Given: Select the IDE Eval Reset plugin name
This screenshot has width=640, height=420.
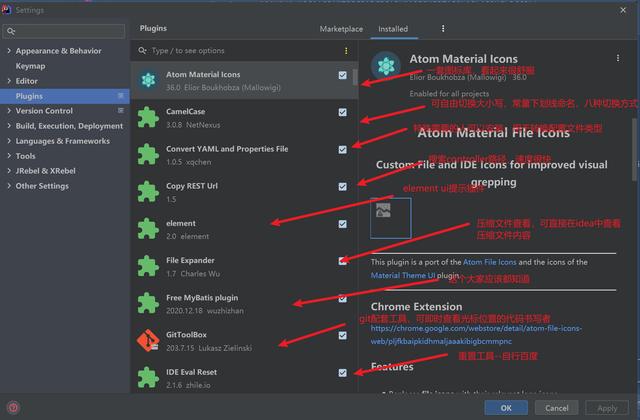Looking at the screenshot, I should (191, 372).
